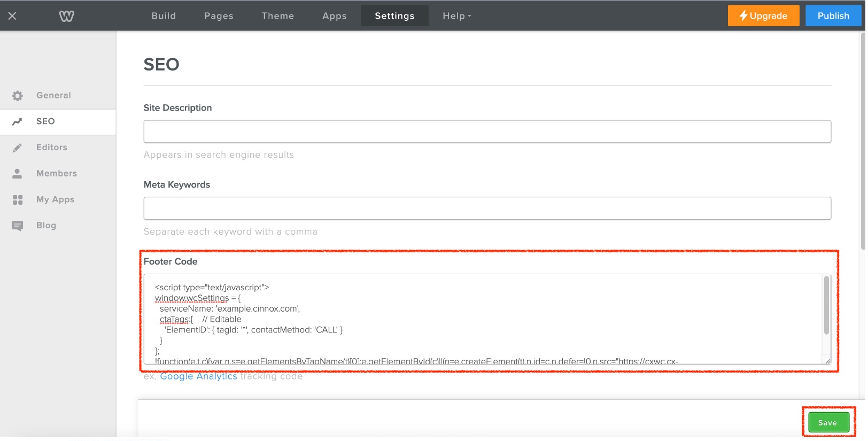Go to Members settings
Image resolution: width=868 pixels, height=441 pixels.
click(x=58, y=174)
